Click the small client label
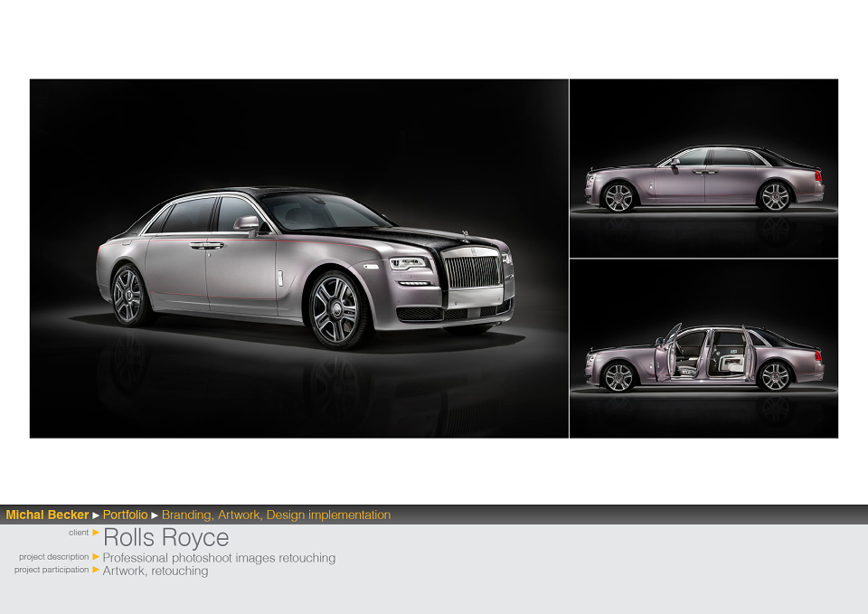 pyautogui.click(x=79, y=533)
